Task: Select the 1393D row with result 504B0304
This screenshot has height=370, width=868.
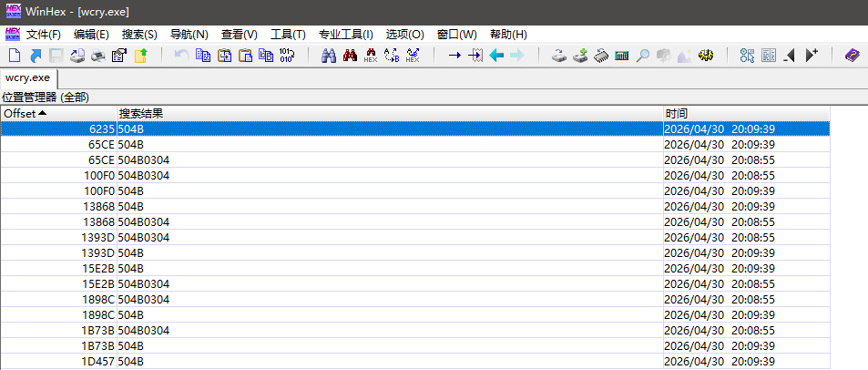Action: pos(415,238)
